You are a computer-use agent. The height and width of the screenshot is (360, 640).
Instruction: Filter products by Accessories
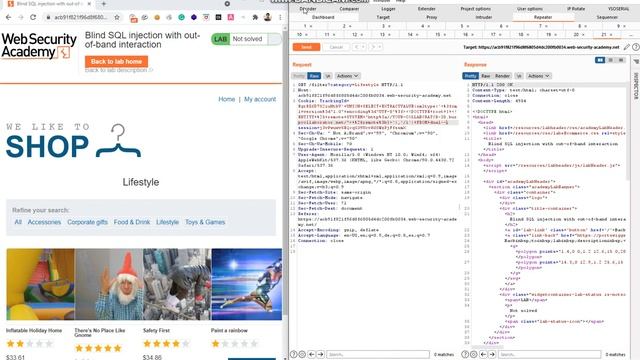[44, 222]
